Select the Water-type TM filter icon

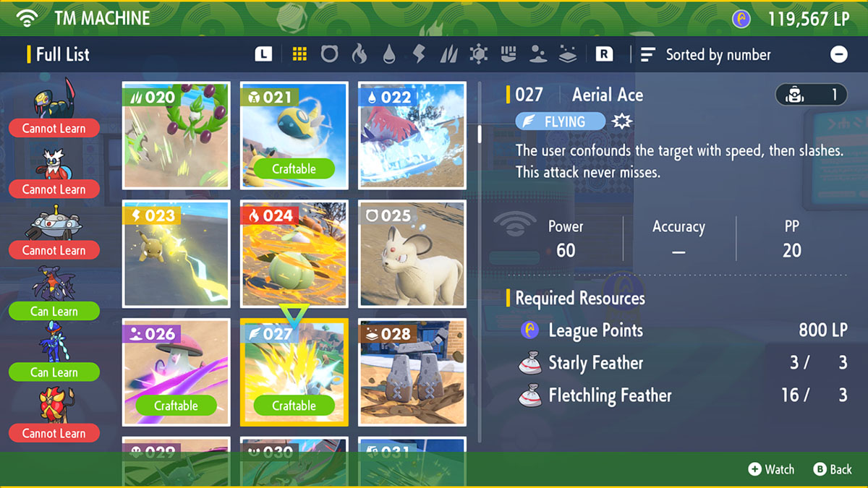point(388,54)
